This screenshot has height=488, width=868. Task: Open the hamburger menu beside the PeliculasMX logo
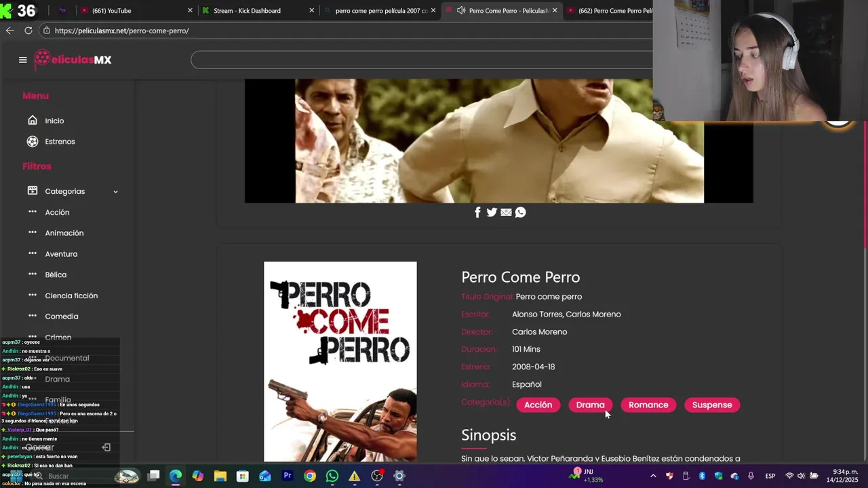pyautogui.click(x=22, y=60)
